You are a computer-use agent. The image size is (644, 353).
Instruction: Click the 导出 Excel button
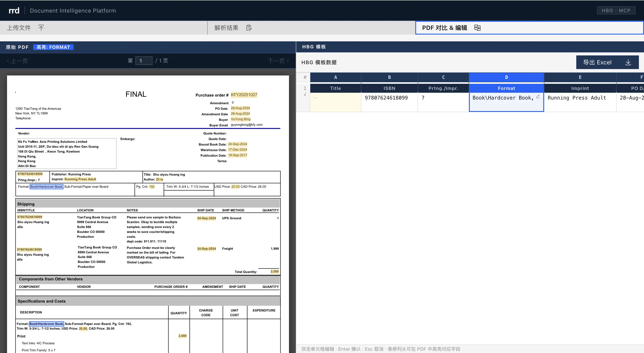coord(597,62)
